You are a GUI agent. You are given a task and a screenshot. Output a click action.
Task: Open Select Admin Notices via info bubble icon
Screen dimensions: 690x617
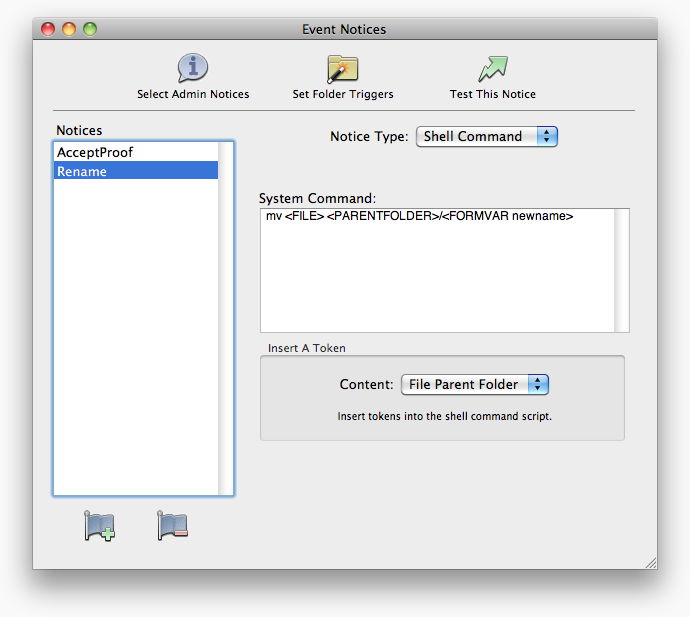193,68
